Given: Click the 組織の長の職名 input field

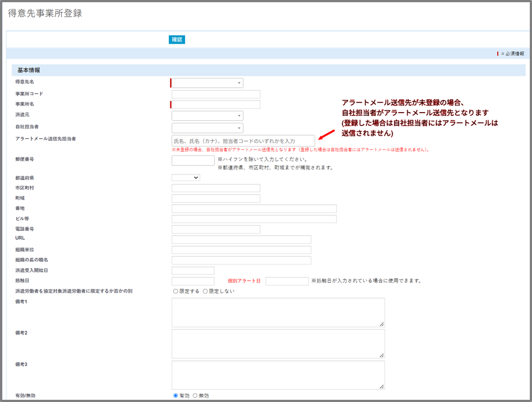Looking at the screenshot, I should click(241, 260).
